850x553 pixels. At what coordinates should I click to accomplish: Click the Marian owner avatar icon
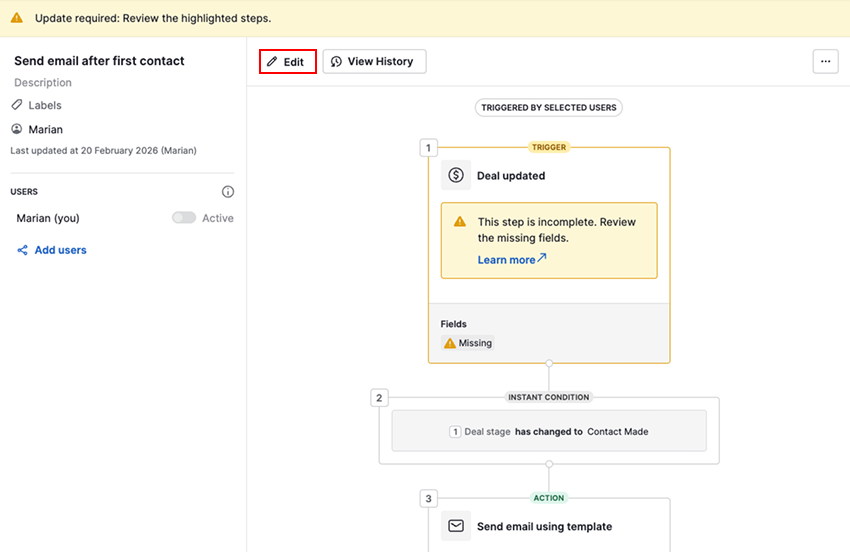[x=17, y=129]
